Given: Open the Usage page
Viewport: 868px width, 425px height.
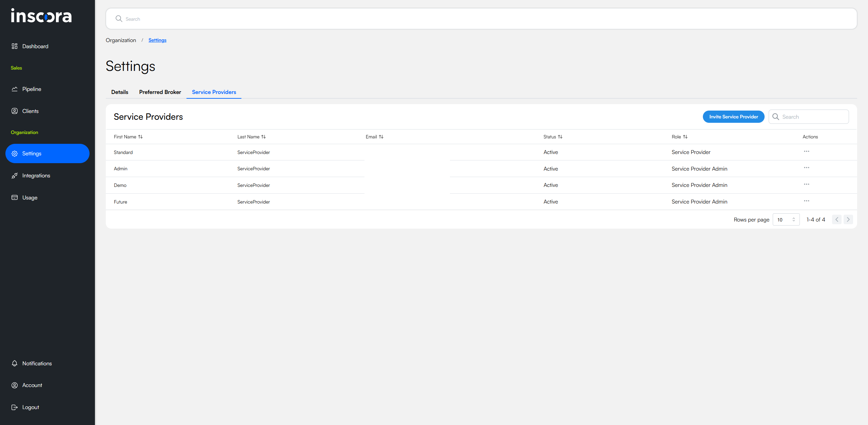Looking at the screenshot, I should coord(29,197).
